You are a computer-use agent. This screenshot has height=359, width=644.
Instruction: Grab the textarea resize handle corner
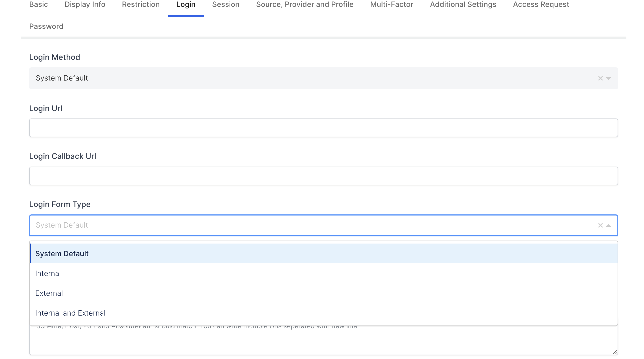tap(615, 352)
